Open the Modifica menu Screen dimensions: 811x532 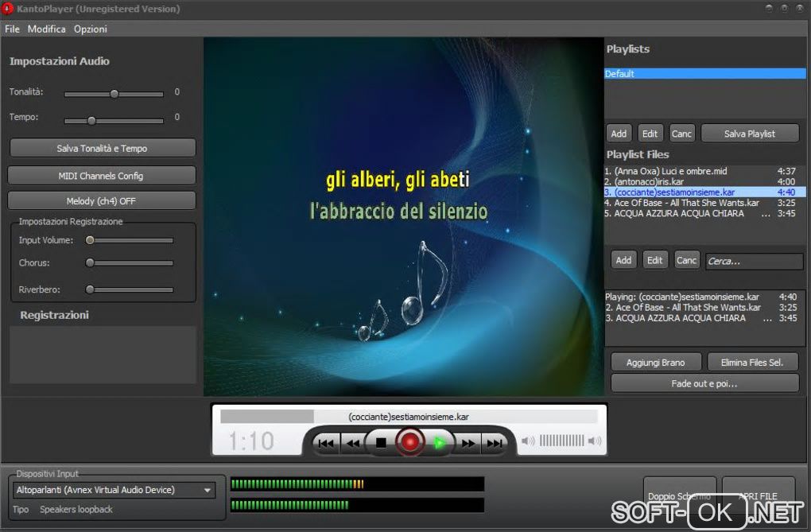pos(47,29)
